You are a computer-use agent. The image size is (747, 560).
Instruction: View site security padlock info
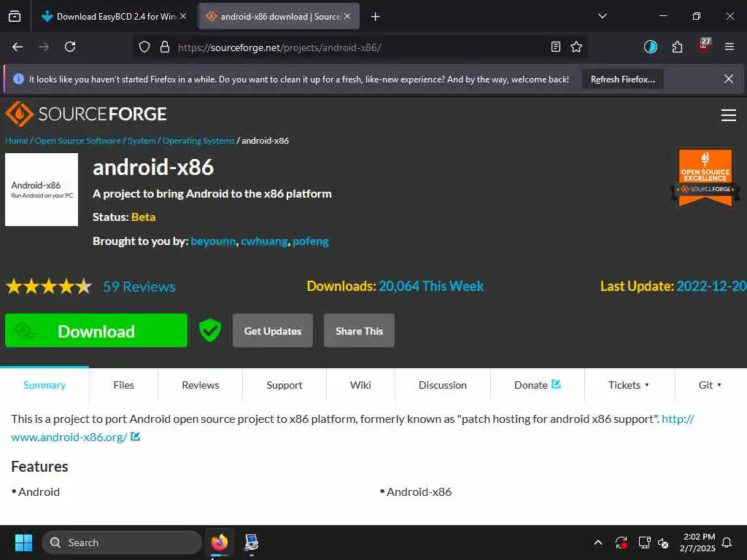point(165,47)
